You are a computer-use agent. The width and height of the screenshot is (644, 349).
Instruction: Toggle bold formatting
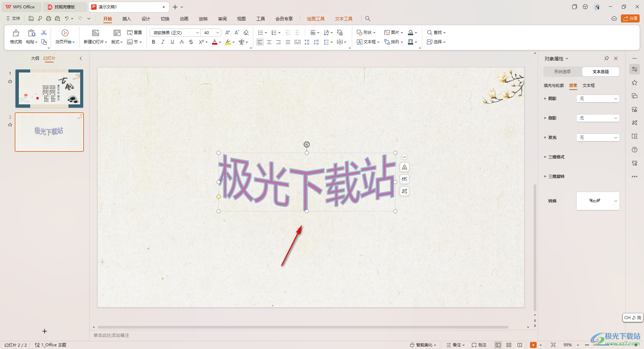pos(154,42)
